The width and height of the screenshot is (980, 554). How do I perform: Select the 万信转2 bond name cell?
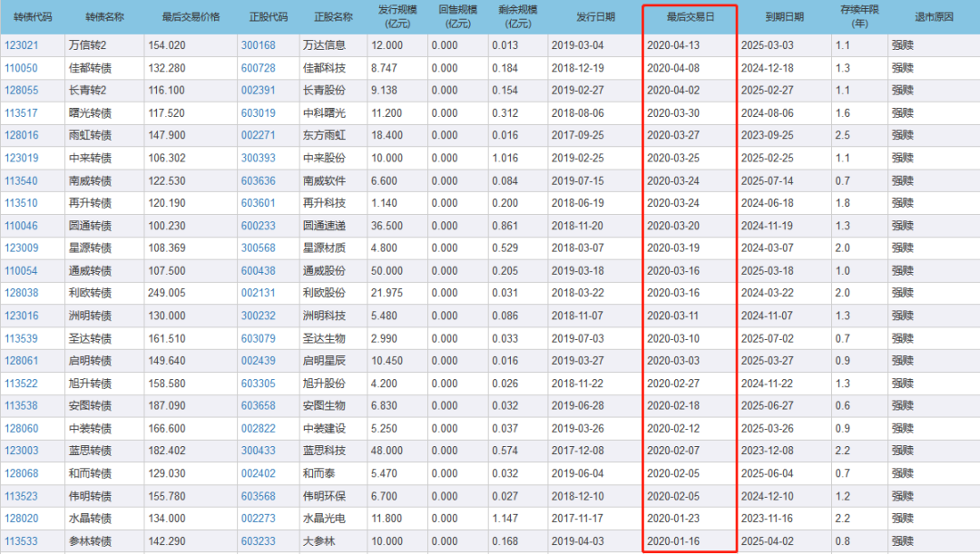tap(104, 45)
